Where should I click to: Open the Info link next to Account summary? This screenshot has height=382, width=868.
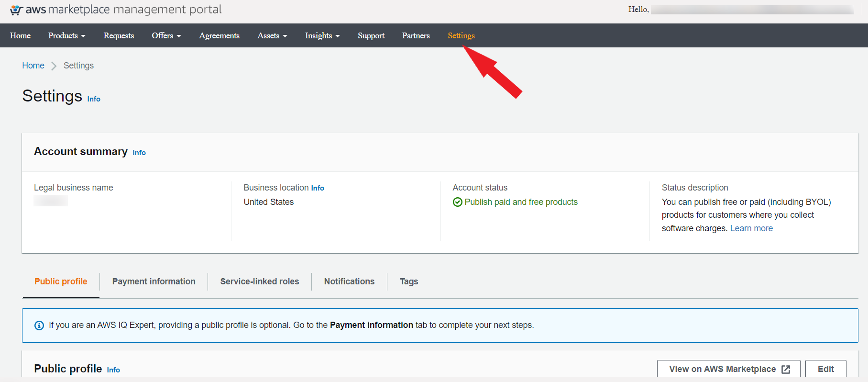(139, 153)
